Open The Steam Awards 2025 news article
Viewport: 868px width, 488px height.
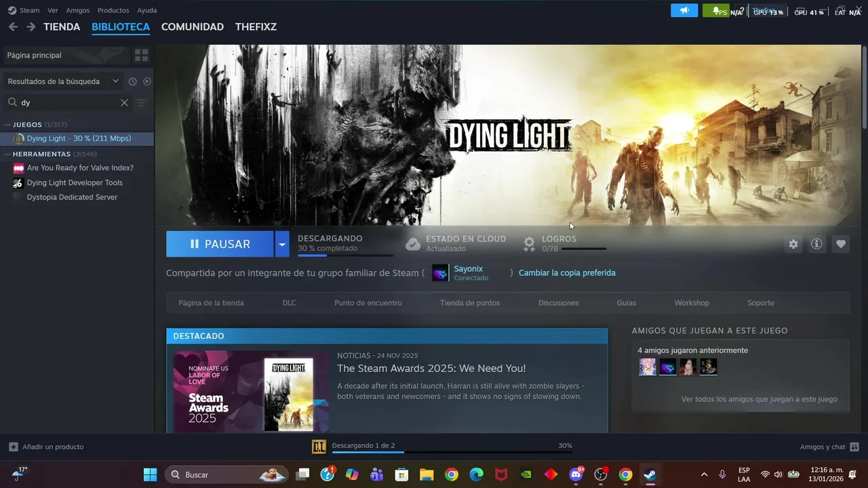pos(431,368)
